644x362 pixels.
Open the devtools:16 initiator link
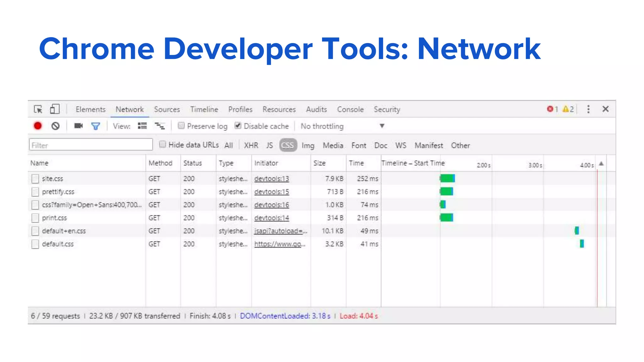click(x=272, y=205)
